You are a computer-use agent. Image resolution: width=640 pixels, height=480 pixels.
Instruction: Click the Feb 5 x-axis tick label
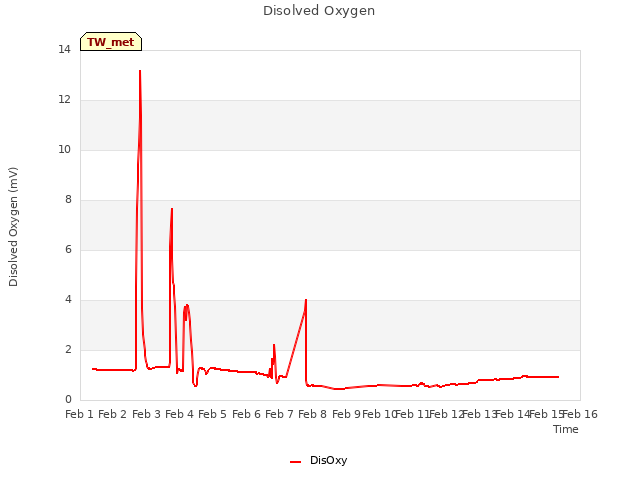pos(212,415)
